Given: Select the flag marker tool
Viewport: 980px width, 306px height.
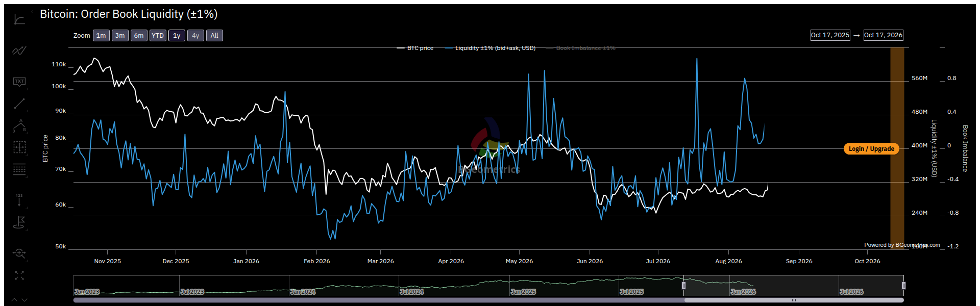Looking at the screenshot, I should [19, 222].
